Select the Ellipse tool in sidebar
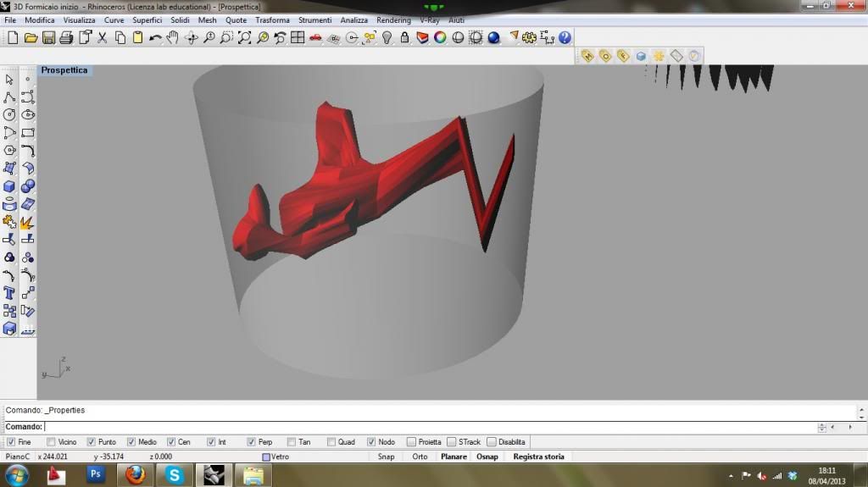868x487 pixels. 28,115
